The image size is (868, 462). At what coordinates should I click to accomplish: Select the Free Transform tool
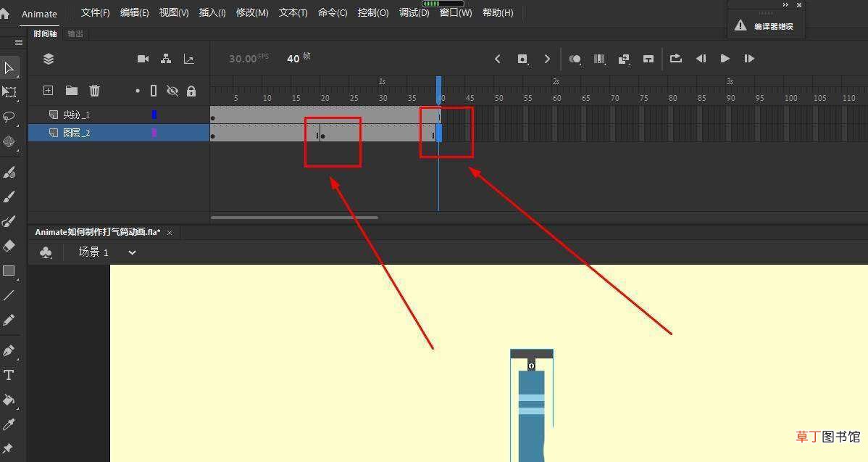(x=9, y=92)
